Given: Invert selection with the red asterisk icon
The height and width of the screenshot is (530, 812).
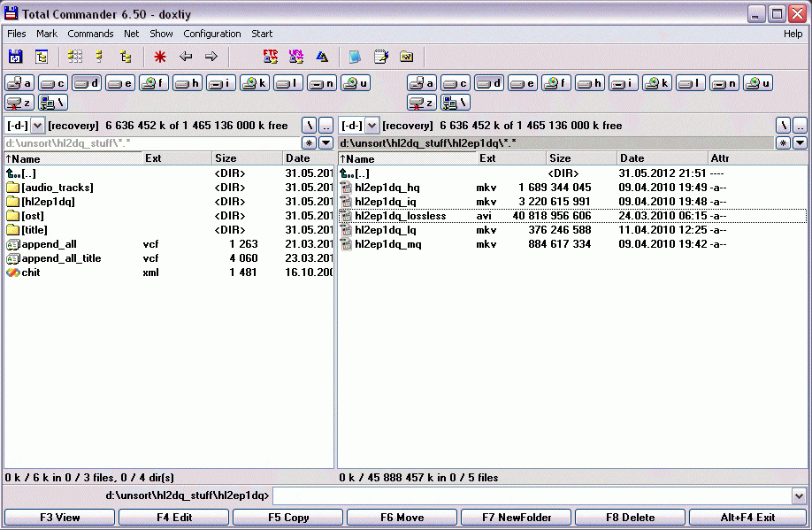Looking at the screenshot, I should tap(159, 57).
